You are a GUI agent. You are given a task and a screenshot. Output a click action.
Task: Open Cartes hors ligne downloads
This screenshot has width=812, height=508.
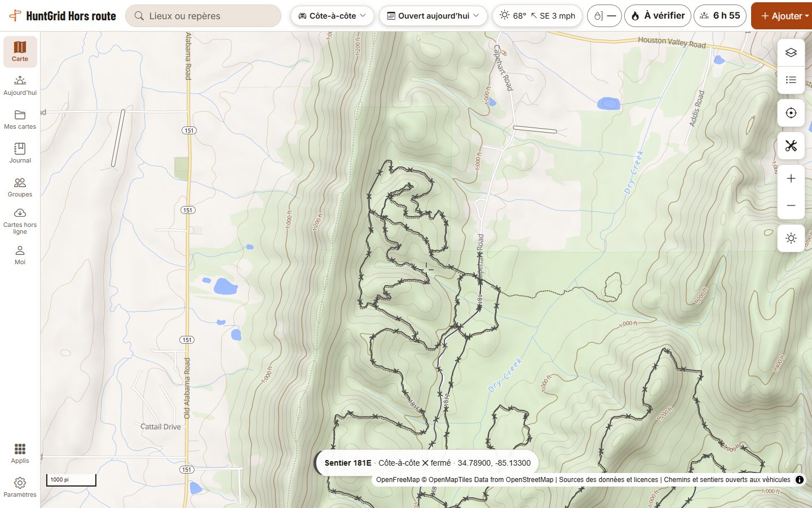point(20,221)
